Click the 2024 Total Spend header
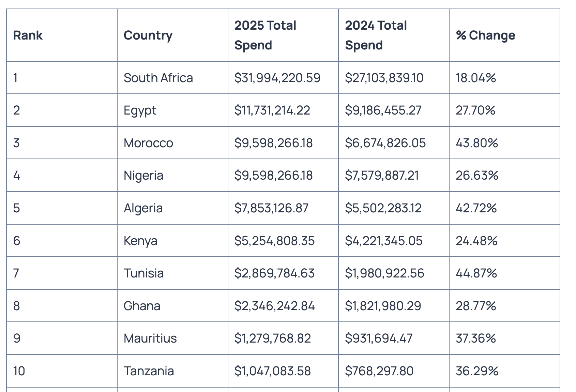Viewport: 576px width, 392px height. (x=376, y=35)
